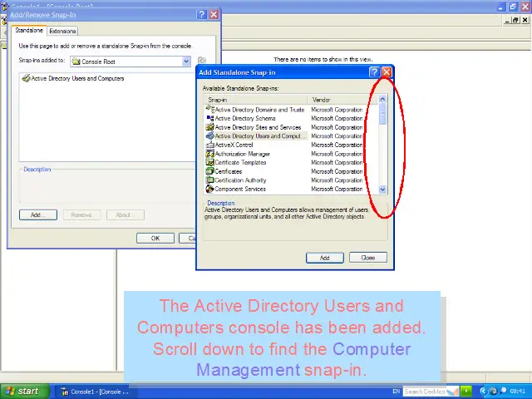
Task: Select Active Directory Domains and Trusts snap-in icon
Action: [210, 110]
